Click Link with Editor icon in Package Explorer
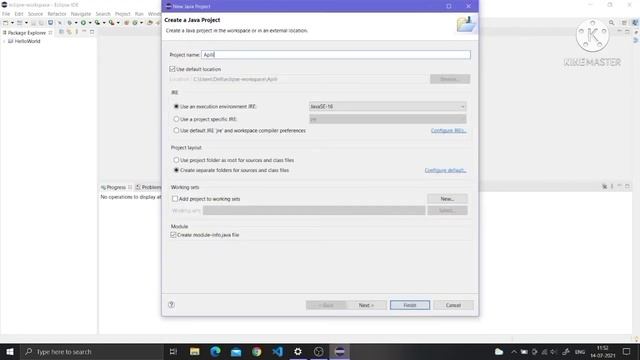Image resolution: width=640 pixels, height=360 pixels. 69,32
